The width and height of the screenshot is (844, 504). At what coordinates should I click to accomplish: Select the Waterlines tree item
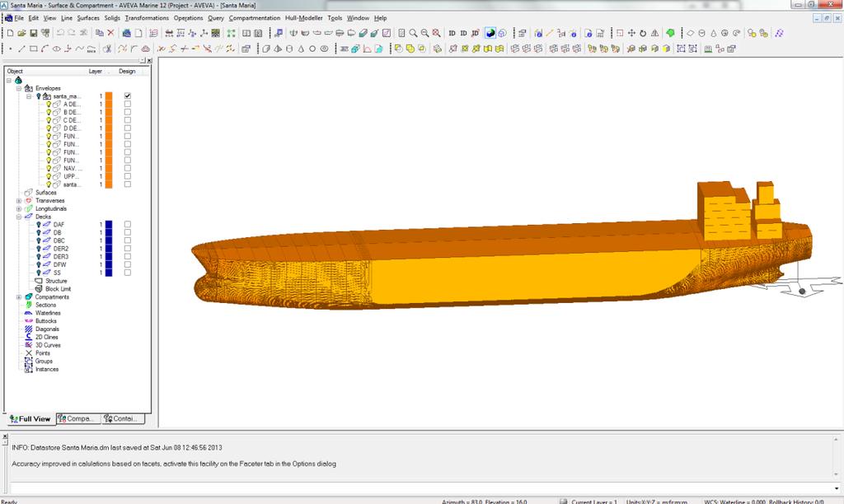pos(48,313)
